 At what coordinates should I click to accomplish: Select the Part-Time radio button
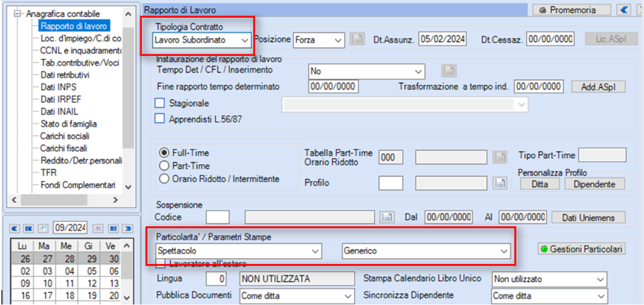(x=164, y=166)
